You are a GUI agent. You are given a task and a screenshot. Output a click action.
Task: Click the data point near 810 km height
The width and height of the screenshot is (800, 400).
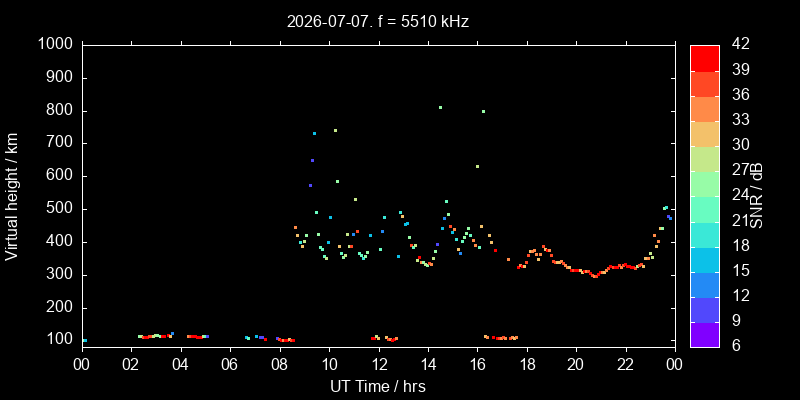[x=440, y=107]
